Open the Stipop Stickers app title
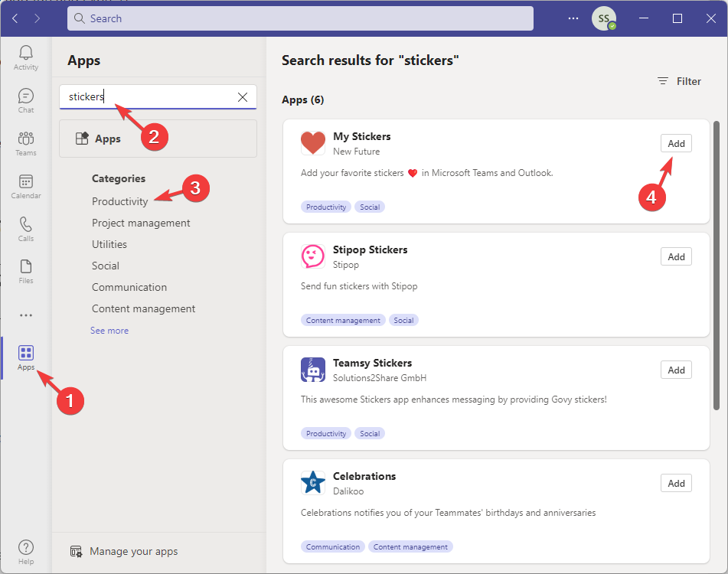 coord(370,249)
